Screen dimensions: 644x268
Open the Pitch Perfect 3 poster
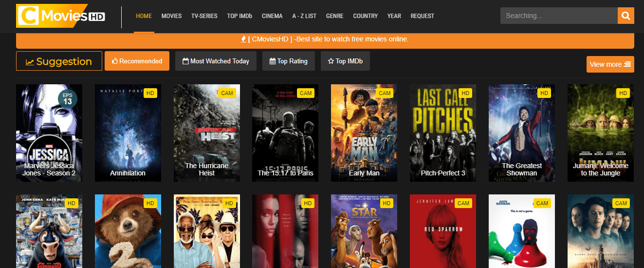pos(443,133)
